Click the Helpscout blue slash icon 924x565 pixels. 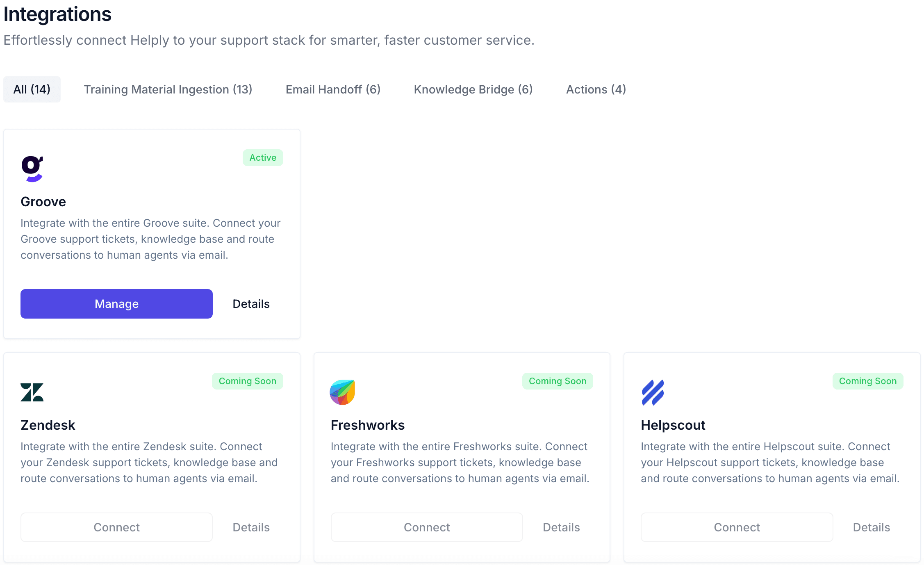(653, 392)
